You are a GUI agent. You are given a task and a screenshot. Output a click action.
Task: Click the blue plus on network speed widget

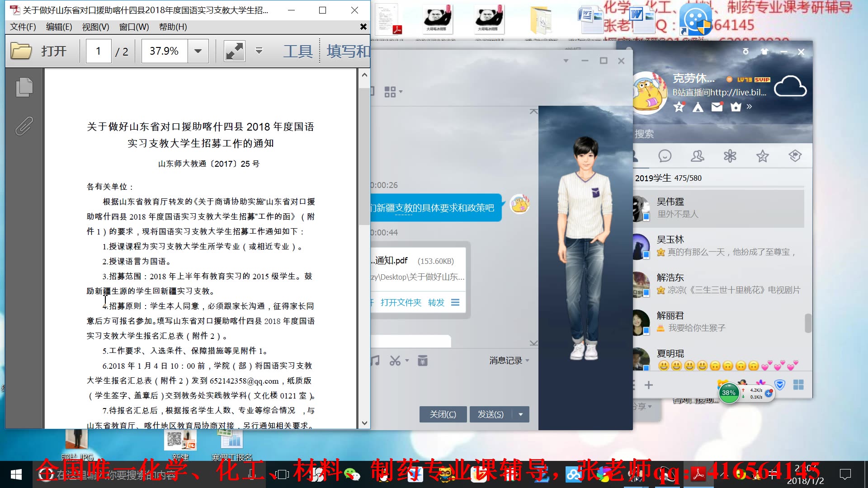tap(769, 394)
